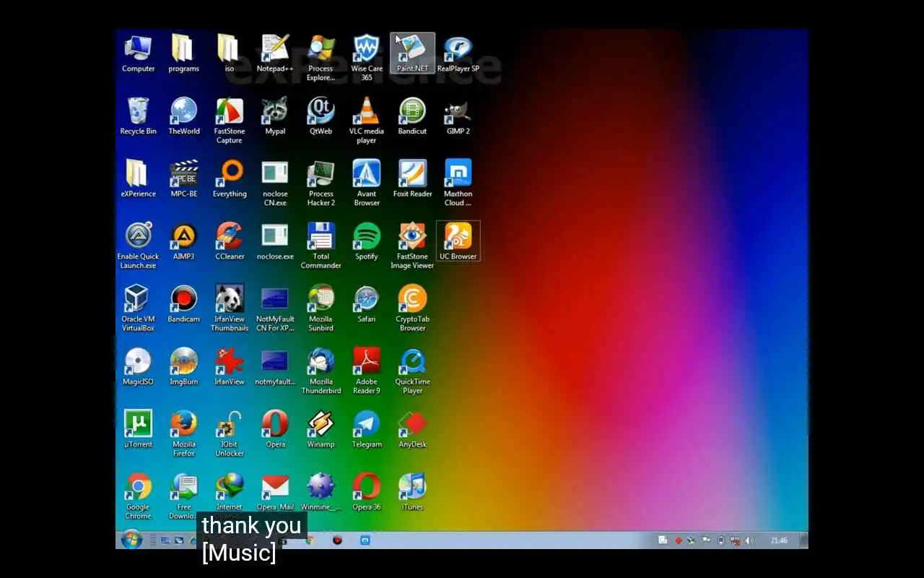Click the volume speaker tray icon
Image resolution: width=924 pixels, height=578 pixels.
749,540
